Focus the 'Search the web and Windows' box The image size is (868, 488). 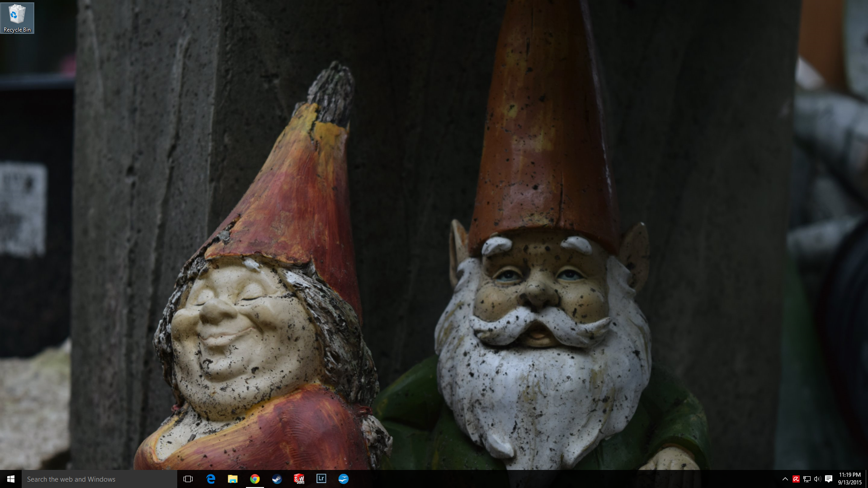99,479
